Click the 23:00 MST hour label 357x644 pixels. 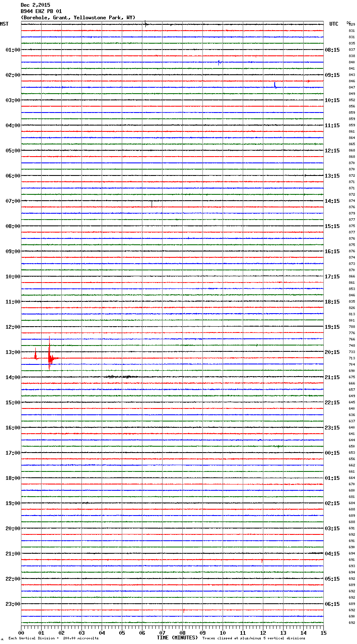13,604
